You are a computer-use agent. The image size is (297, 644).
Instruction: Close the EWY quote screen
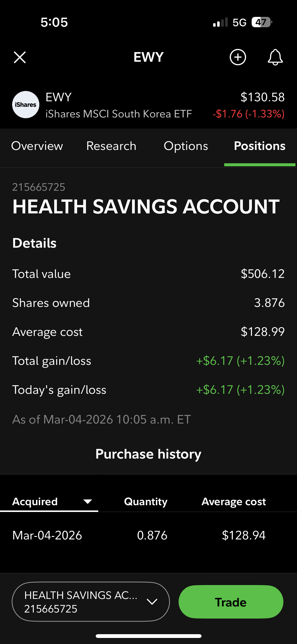[20, 57]
